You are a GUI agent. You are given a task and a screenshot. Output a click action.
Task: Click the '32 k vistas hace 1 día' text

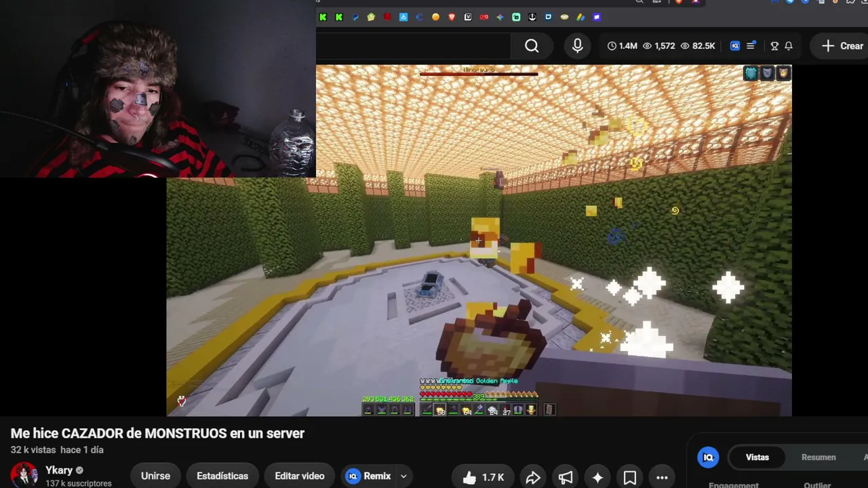(x=57, y=450)
